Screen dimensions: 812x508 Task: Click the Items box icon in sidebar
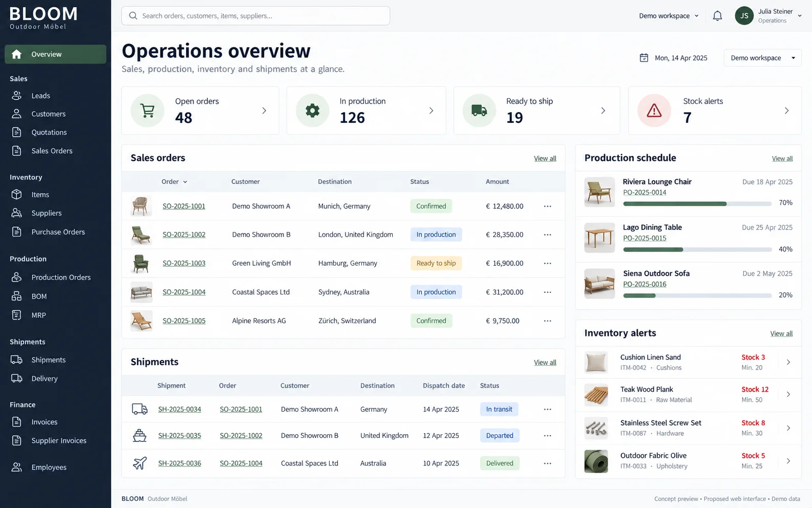[17, 195]
